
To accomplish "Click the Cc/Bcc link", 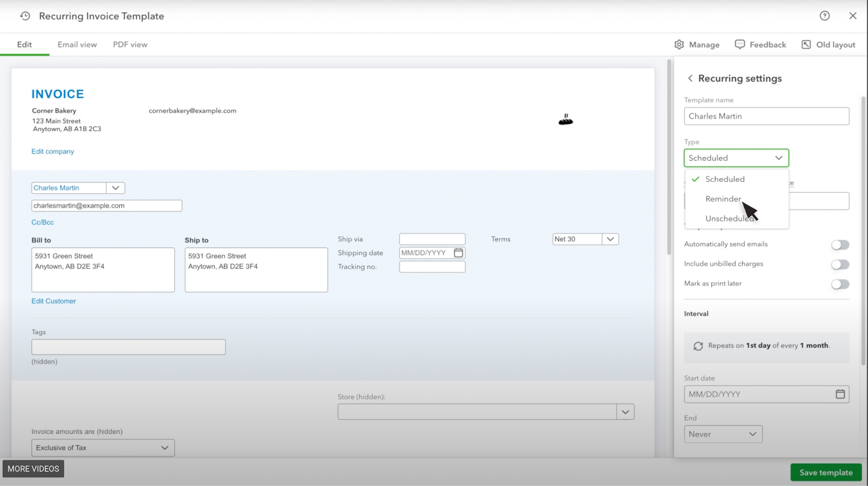I will click(42, 222).
